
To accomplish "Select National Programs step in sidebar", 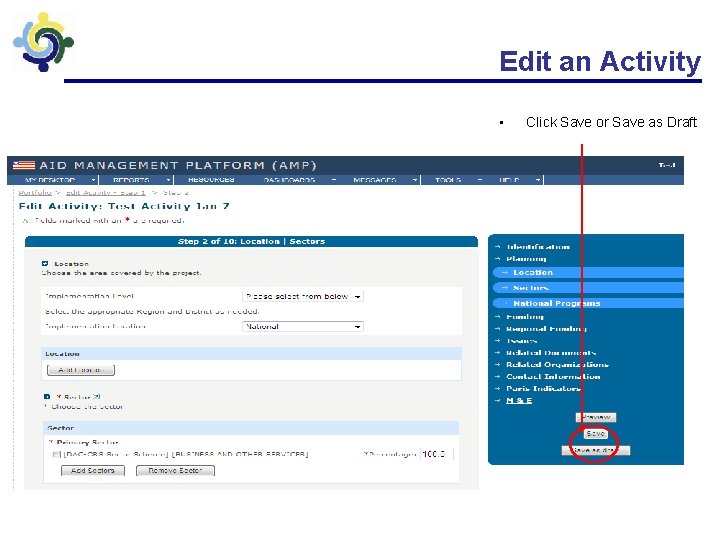I will (x=557, y=304).
